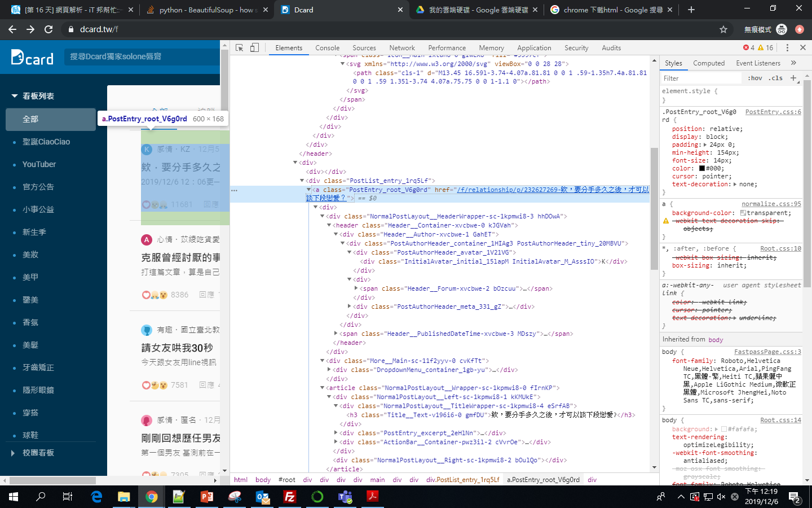Click the Dcard logo

(x=32, y=57)
